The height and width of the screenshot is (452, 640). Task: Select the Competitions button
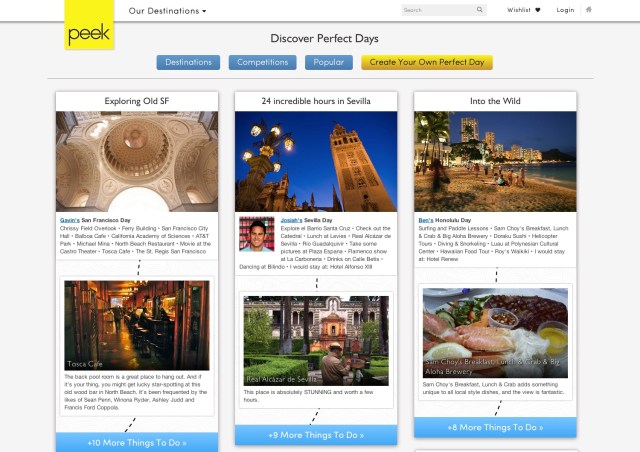(x=262, y=62)
